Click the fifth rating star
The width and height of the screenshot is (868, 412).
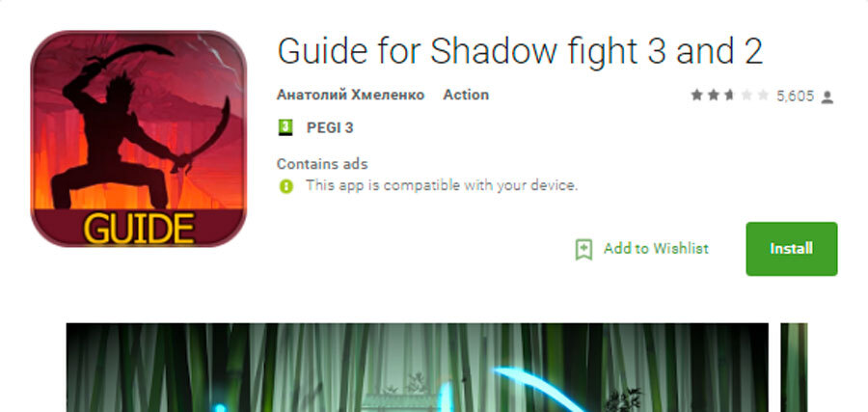click(x=763, y=96)
